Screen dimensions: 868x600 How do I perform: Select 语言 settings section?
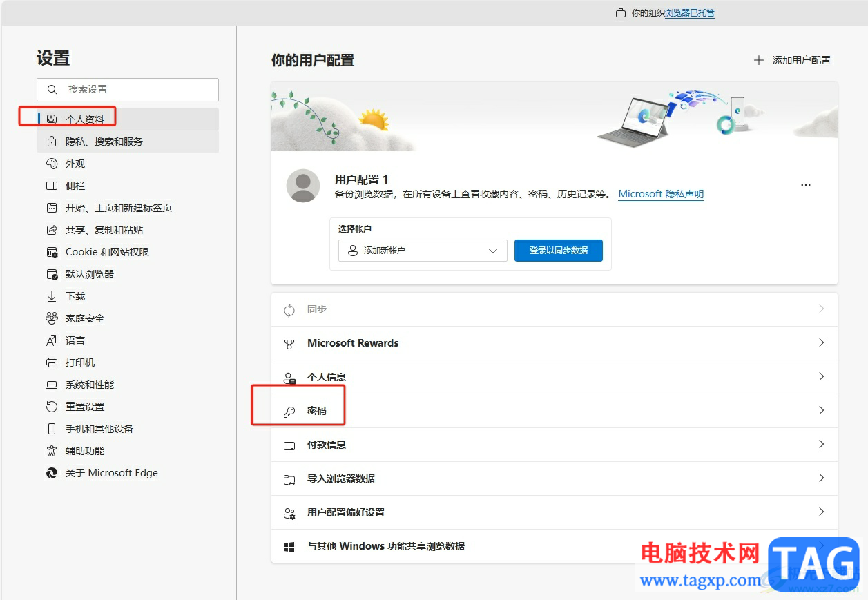point(128,340)
